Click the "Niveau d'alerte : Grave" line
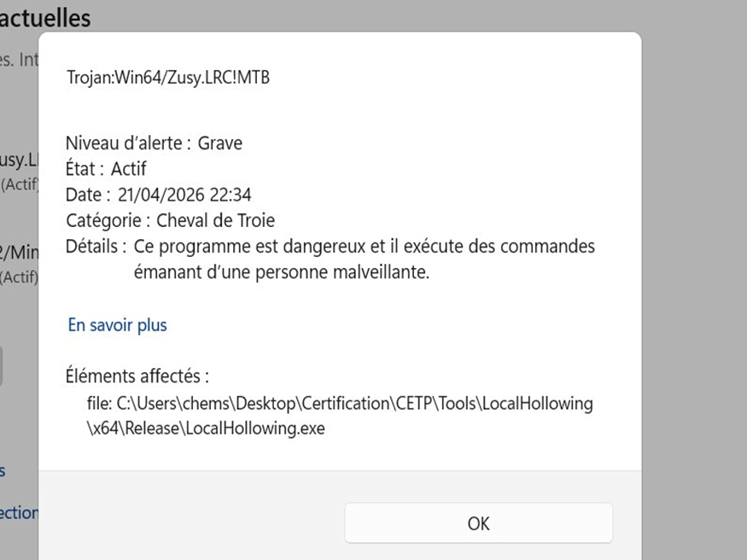 (x=154, y=143)
